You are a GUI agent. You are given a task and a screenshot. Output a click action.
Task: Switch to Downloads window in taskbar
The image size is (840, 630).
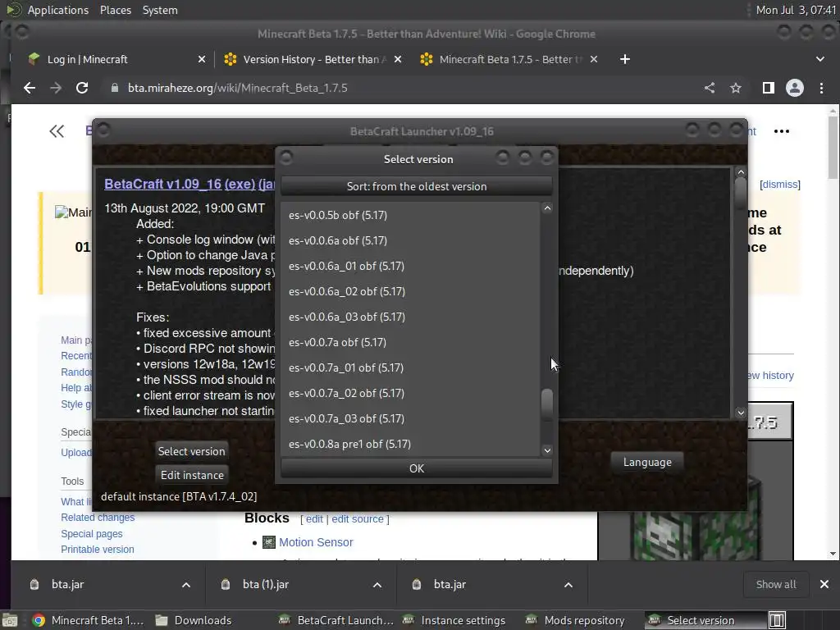coord(194,620)
